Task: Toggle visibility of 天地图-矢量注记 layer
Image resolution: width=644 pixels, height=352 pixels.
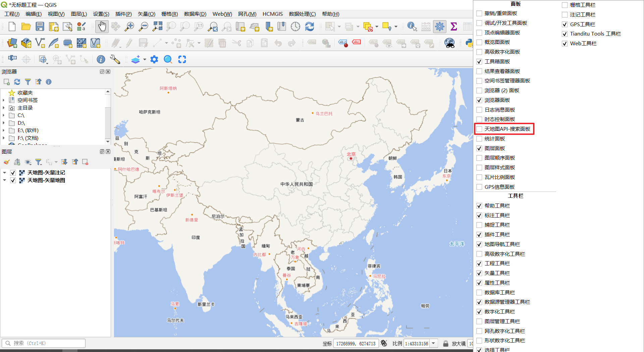Action: point(13,173)
